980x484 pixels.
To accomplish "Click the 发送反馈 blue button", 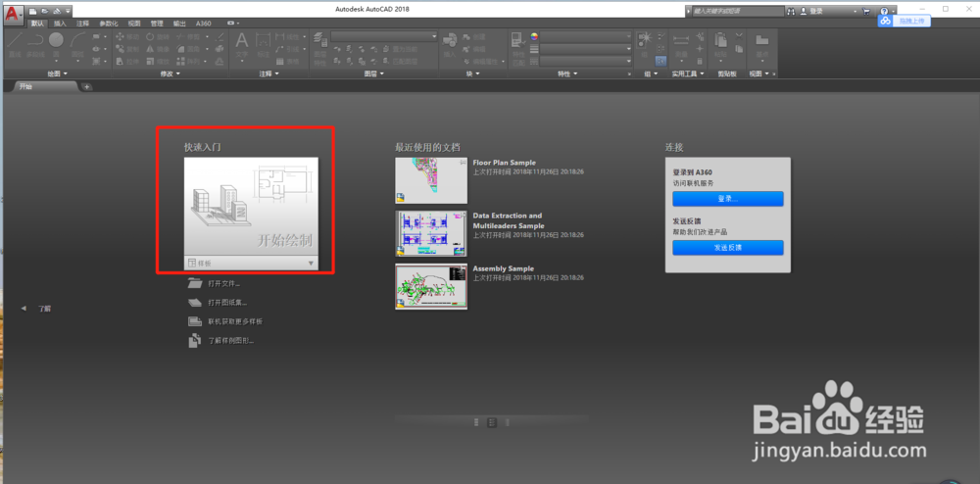I will [727, 247].
